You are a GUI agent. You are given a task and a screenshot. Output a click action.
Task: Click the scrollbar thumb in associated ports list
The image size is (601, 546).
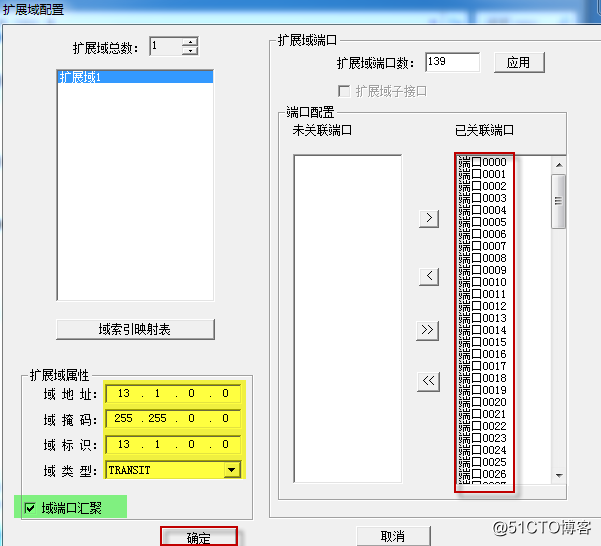(x=559, y=202)
